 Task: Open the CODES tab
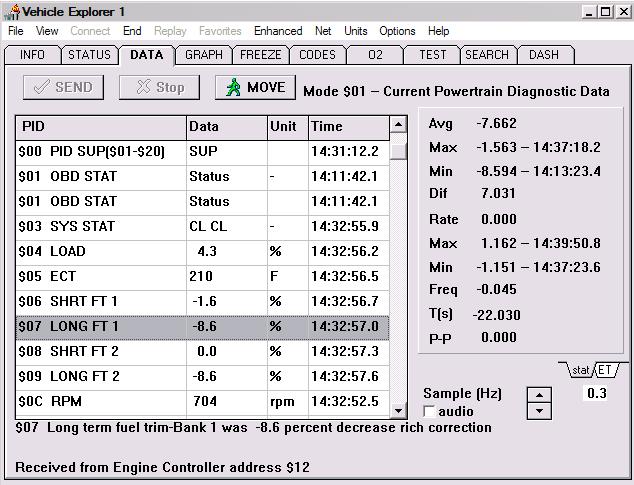click(x=317, y=55)
